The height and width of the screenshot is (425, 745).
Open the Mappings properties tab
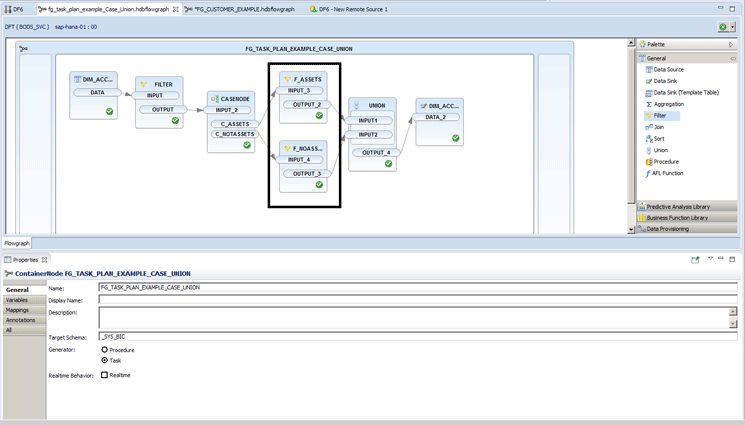(x=17, y=310)
